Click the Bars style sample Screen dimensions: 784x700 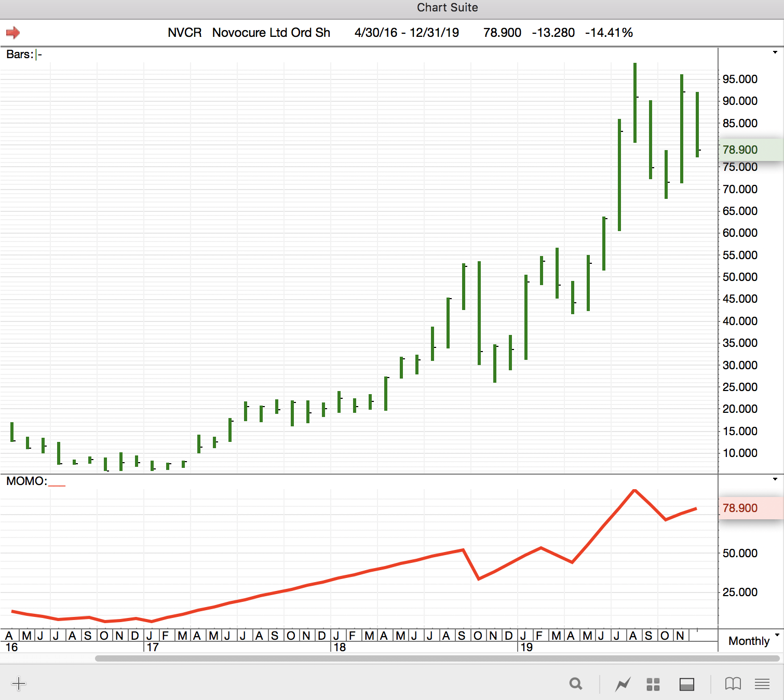click(x=39, y=55)
